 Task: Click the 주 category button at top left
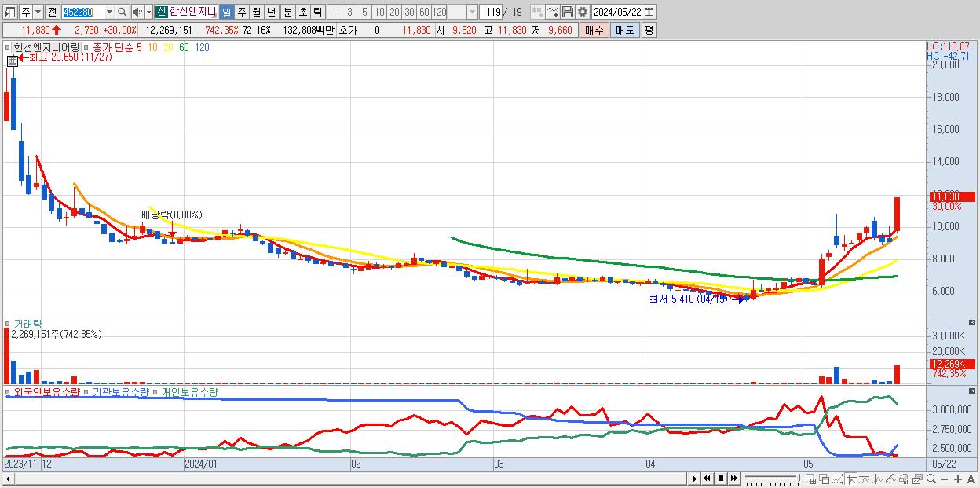[26, 12]
